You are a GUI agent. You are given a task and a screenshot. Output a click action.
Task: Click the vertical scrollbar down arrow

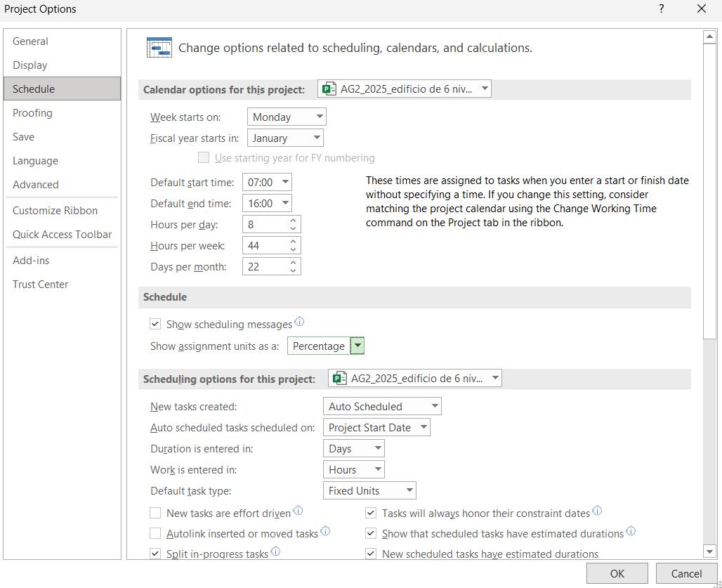[709, 552]
